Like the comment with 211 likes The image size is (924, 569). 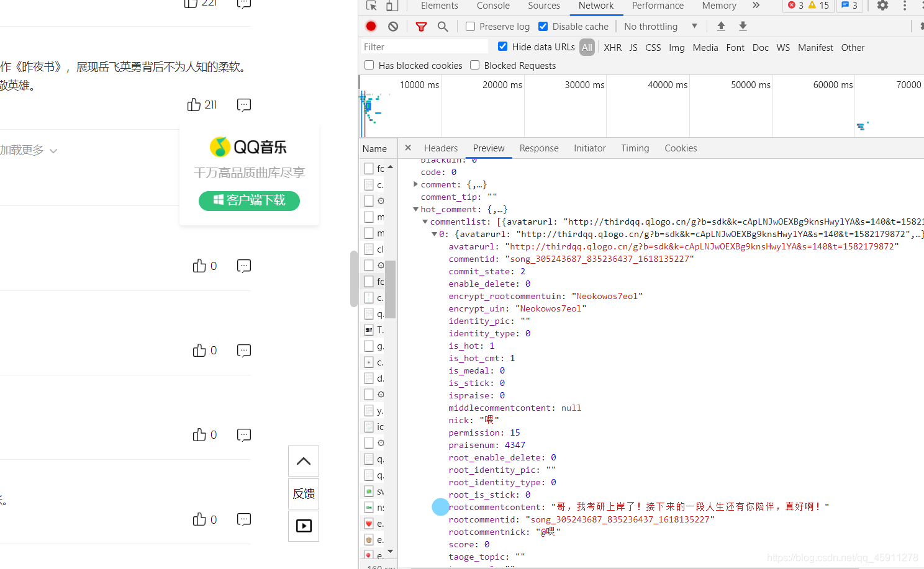pyautogui.click(x=194, y=105)
